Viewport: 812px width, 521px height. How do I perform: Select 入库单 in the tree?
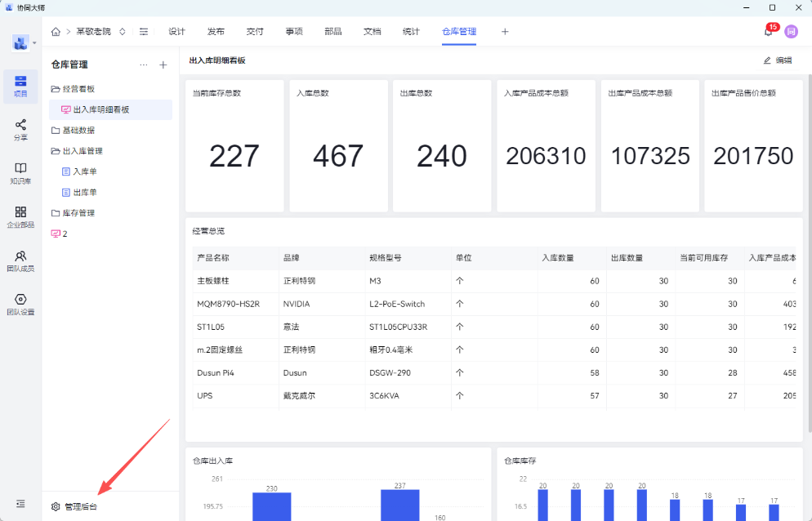84,171
